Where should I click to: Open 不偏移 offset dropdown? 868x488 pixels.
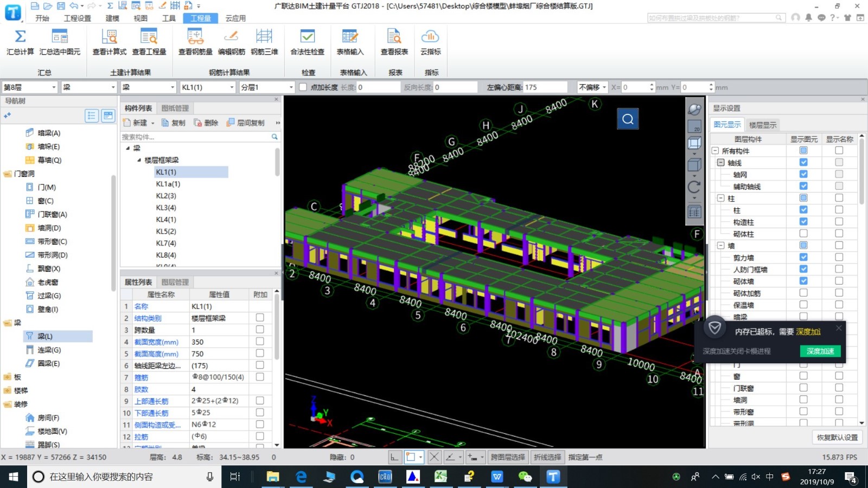click(x=592, y=87)
